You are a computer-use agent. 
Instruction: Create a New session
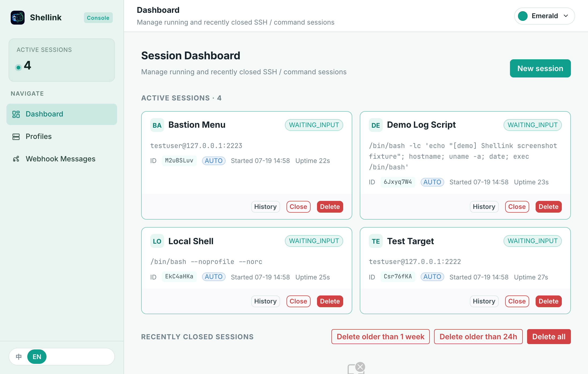(x=540, y=68)
